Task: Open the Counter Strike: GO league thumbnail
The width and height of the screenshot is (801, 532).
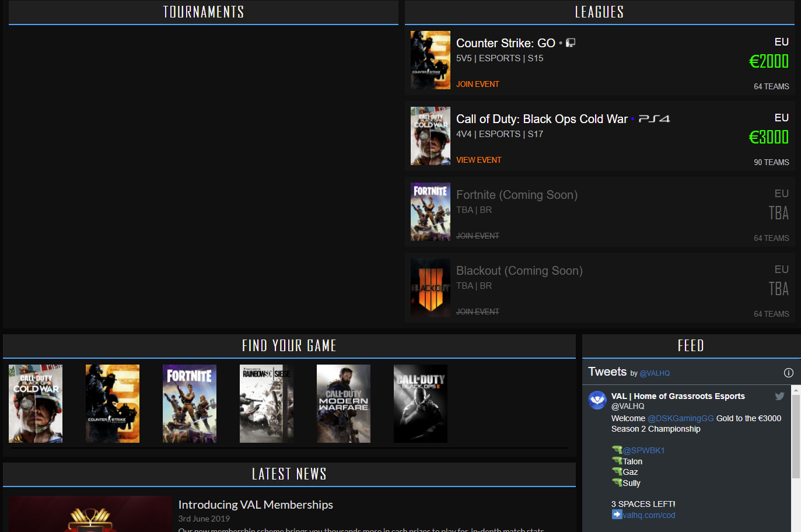Action: (431, 60)
